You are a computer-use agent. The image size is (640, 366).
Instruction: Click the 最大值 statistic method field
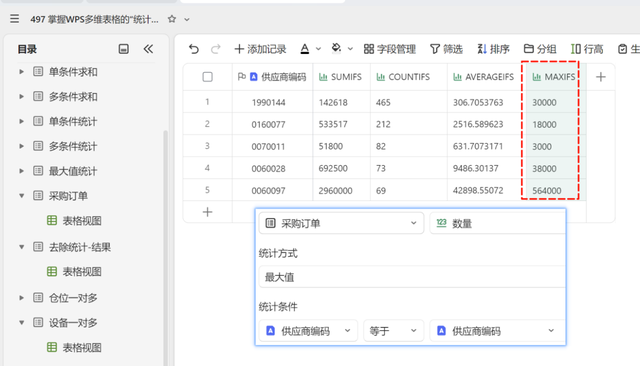tap(412, 277)
